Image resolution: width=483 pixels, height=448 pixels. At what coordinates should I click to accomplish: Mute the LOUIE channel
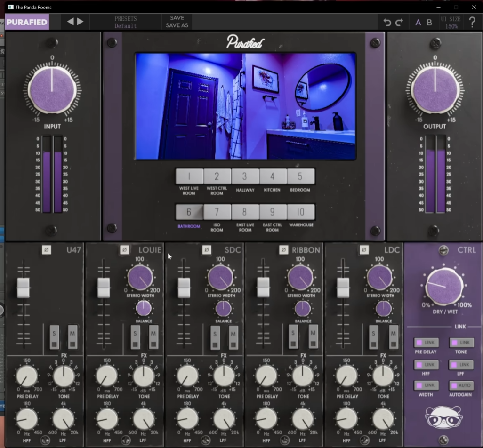pyautogui.click(x=153, y=337)
